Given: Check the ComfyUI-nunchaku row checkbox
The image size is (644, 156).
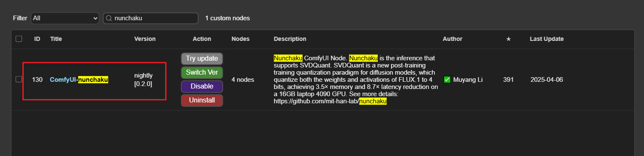Looking at the screenshot, I should 19,79.
